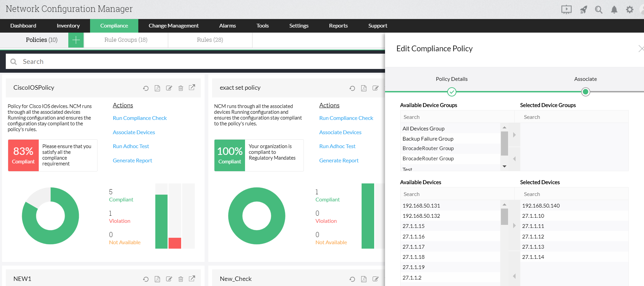The width and height of the screenshot is (644, 286).
Task: Click Run Compliance Check for CiscoIOSPolicy
Action: 140,118
